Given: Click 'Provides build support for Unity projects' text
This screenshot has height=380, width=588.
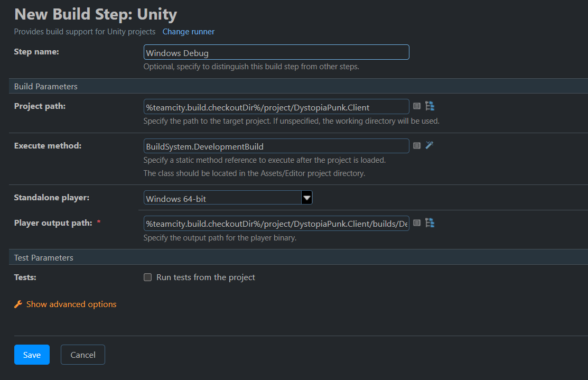Looking at the screenshot, I should pyautogui.click(x=85, y=32).
